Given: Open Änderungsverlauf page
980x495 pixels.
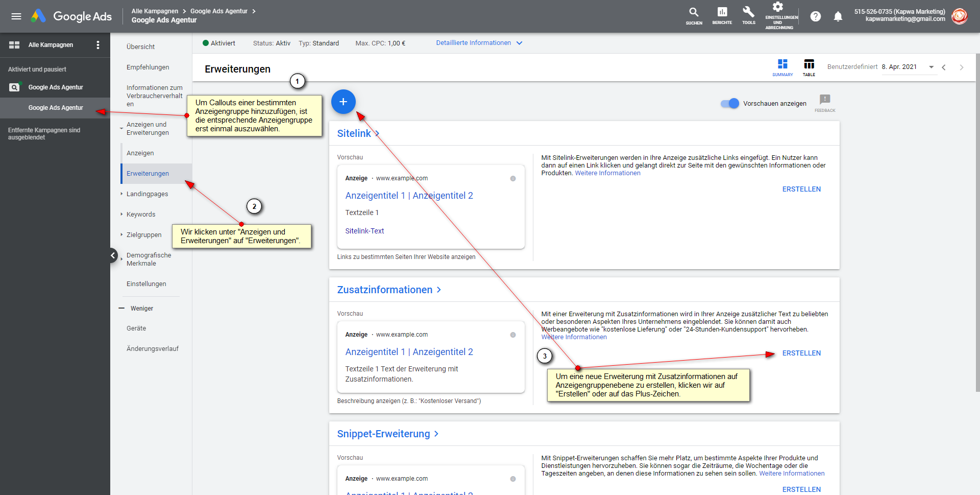Looking at the screenshot, I should (153, 349).
